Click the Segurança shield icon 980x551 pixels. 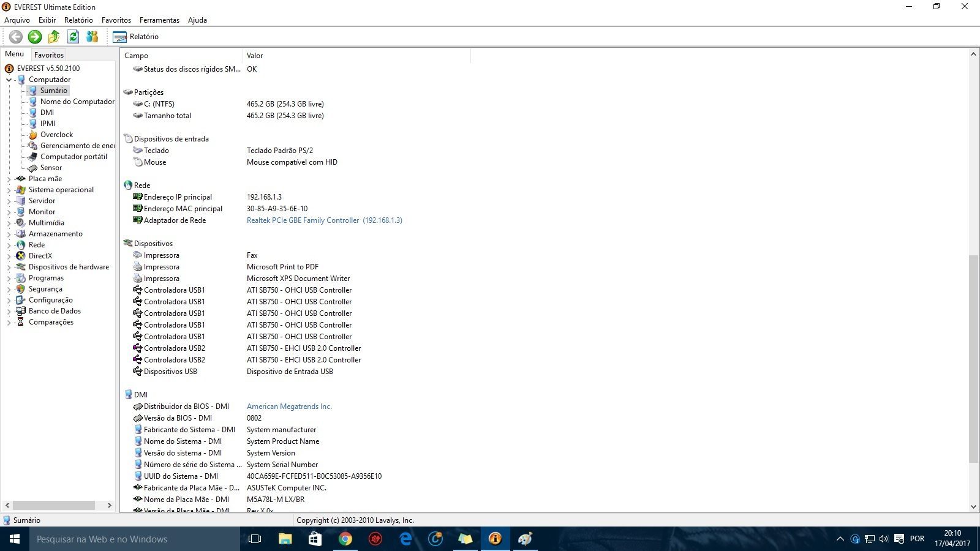pos(21,289)
